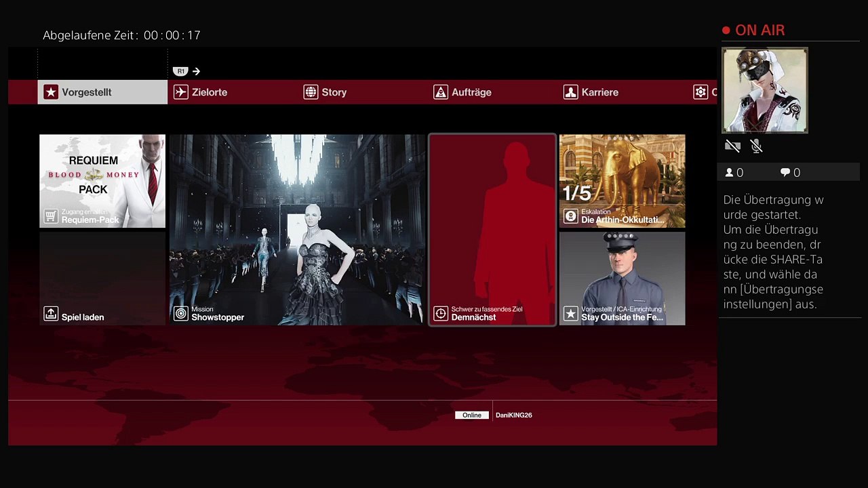Image resolution: width=868 pixels, height=488 pixels.
Task: Select the Aufträge tab
Action: coord(493,92)
